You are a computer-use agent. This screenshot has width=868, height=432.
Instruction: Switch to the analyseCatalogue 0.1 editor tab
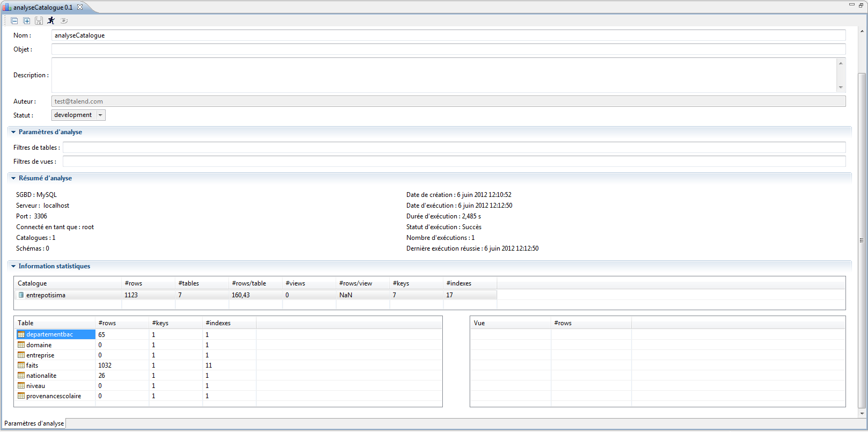(42, 8)
